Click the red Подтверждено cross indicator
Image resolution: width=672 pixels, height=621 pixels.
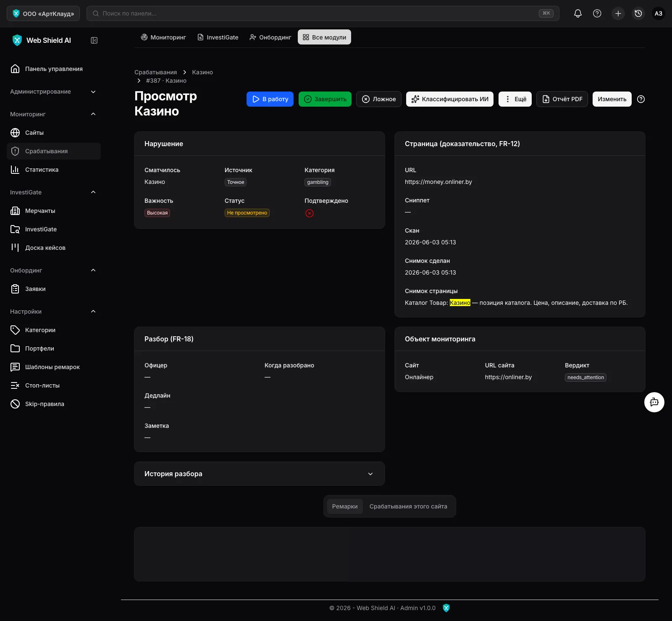[x=310, y=213]
